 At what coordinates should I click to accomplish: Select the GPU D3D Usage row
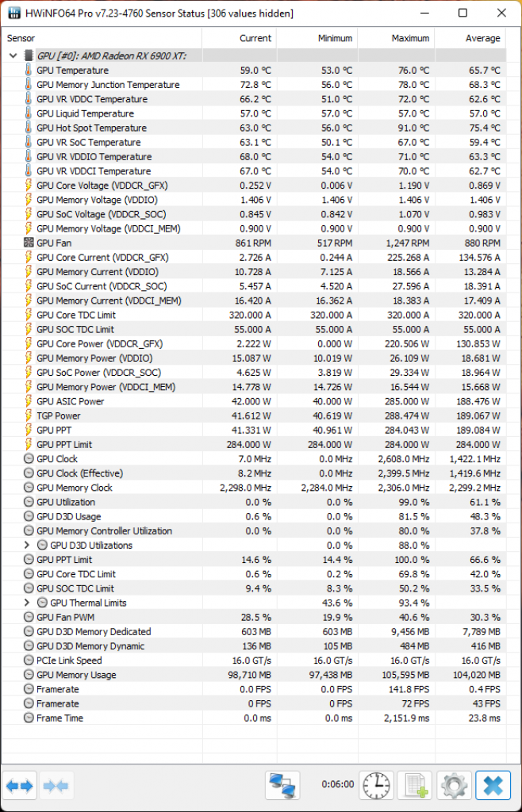coord(254,517)
